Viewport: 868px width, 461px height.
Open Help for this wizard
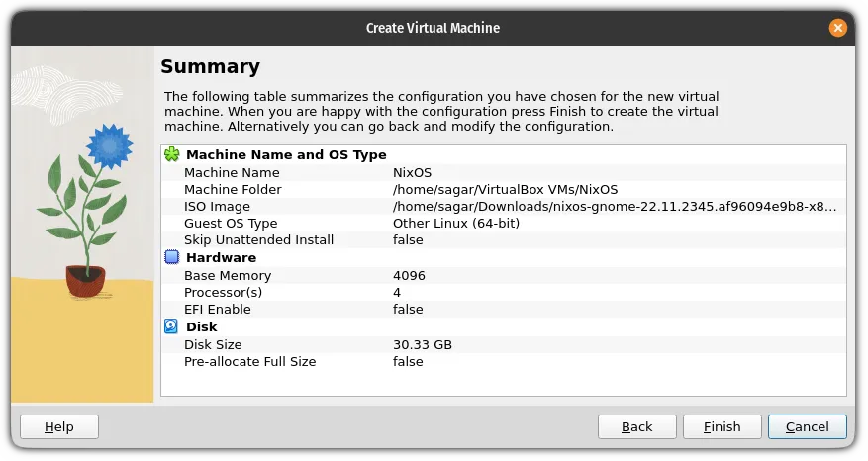(59, 426)
